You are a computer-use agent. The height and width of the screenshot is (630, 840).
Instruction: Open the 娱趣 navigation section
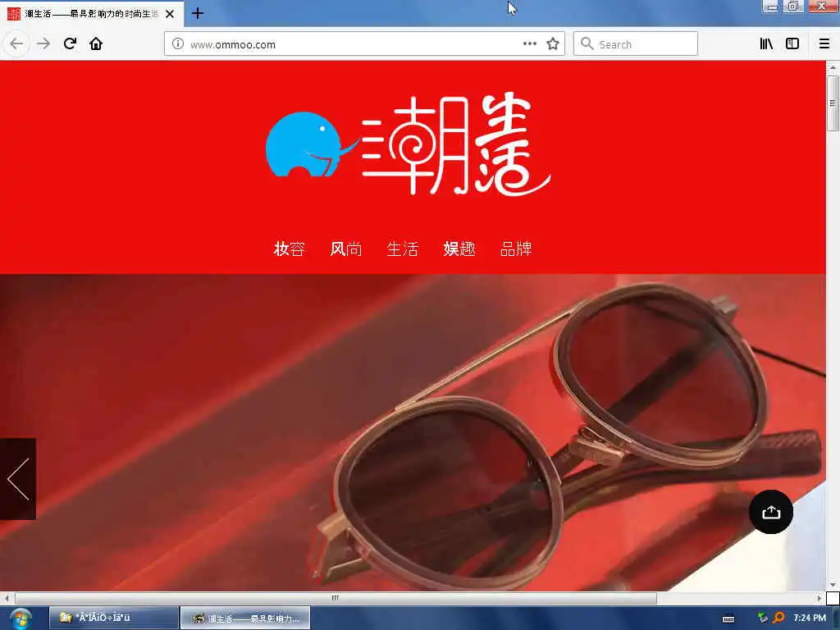pyautogui.click(x=459, y=249)
